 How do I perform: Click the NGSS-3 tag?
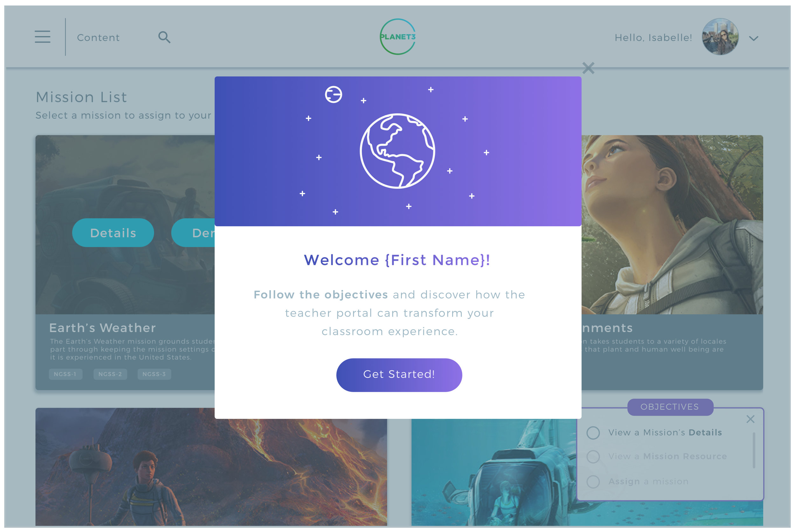point(154,374)
